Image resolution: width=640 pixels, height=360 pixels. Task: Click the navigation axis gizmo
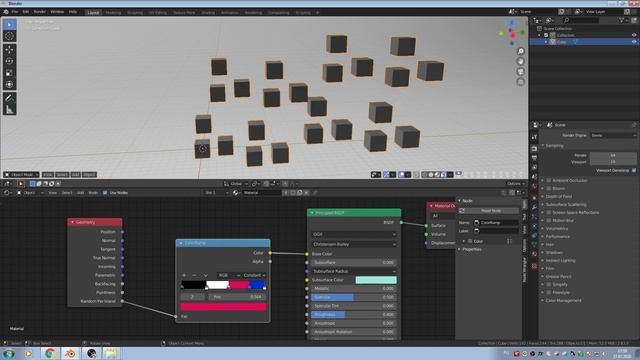pyautogui.click(x=512, y=33)
